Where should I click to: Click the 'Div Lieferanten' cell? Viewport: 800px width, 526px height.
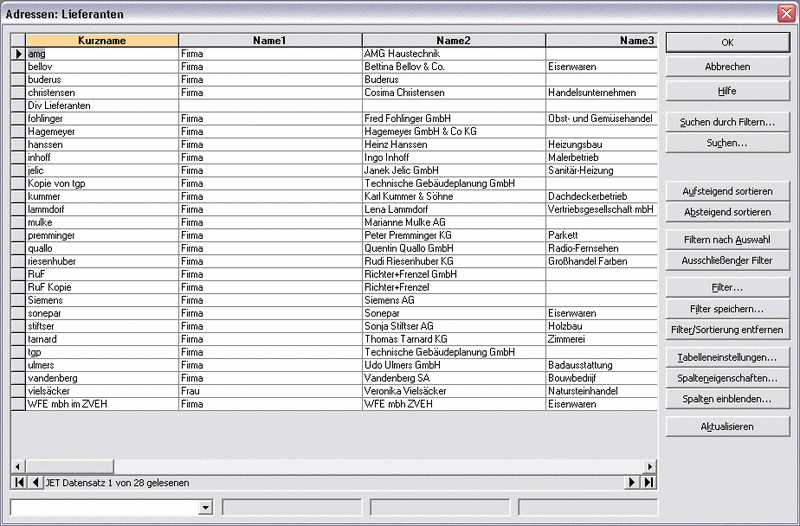click(102, 106)
